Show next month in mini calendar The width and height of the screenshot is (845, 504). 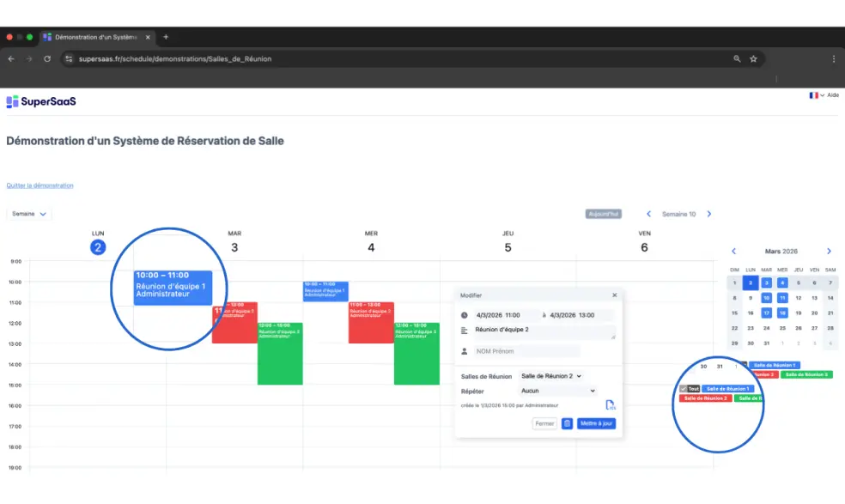pyautogui.click(x=829, y=252)
